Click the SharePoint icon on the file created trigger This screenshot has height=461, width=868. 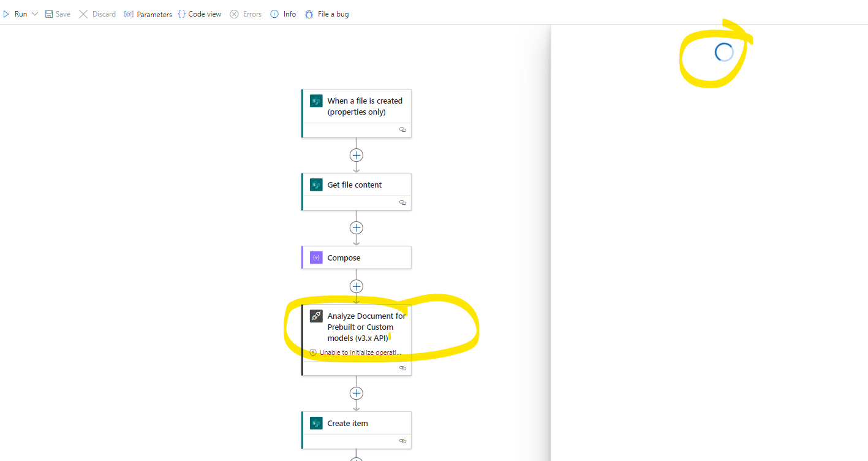[x=315, y=101]
